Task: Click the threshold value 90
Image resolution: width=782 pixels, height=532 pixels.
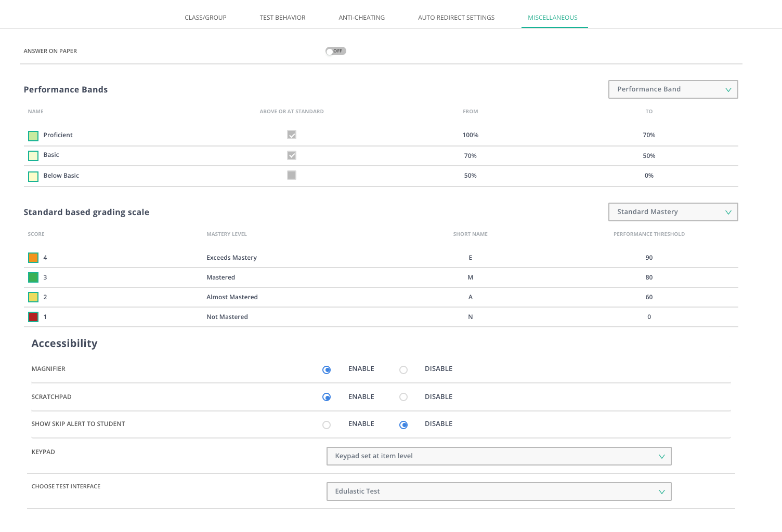Action: point(649,258)
